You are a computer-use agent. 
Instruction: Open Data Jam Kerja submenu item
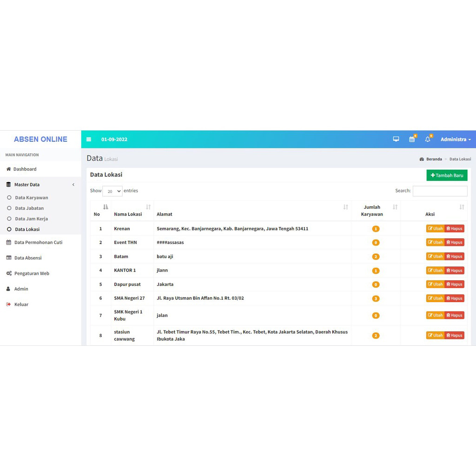coord(31,219)
